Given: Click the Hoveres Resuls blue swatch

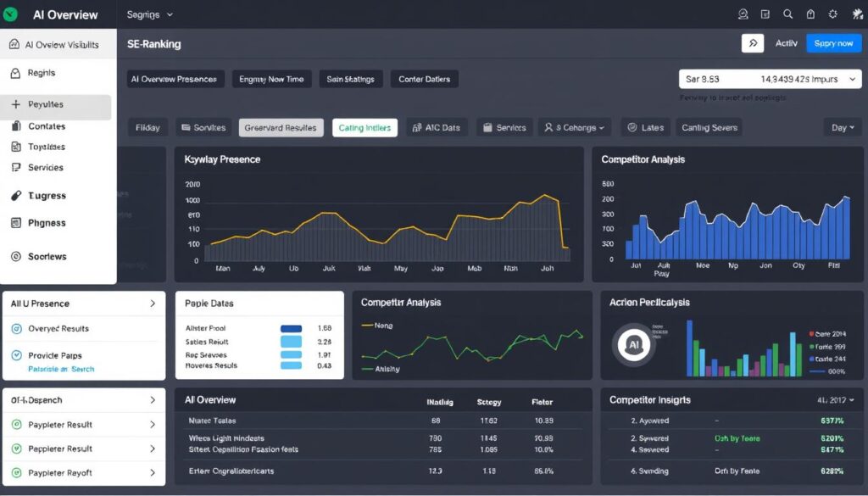Looking at the screenshot, I should [x=292, y=365].
